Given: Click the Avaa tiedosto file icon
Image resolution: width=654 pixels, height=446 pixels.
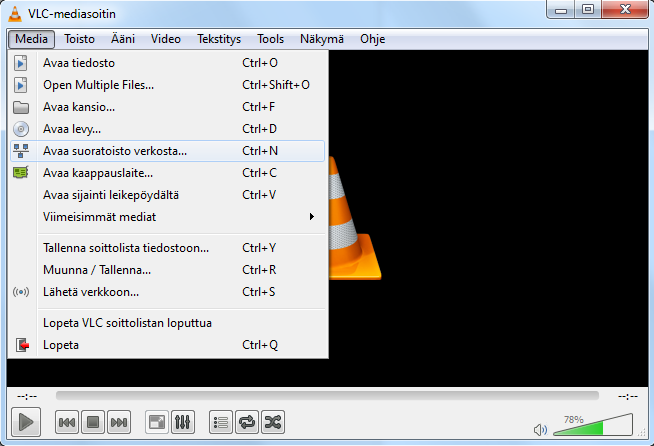Looking at the screenshot, I should (x=20, y=63).
